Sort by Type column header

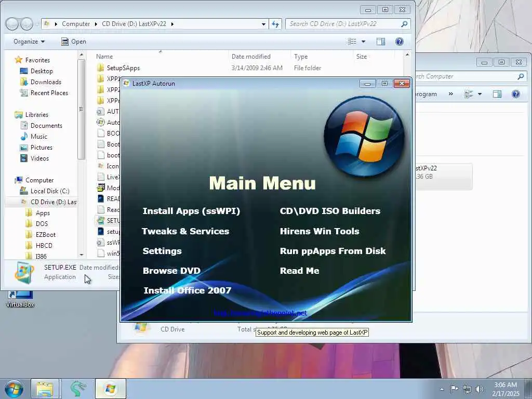(301, 56)
